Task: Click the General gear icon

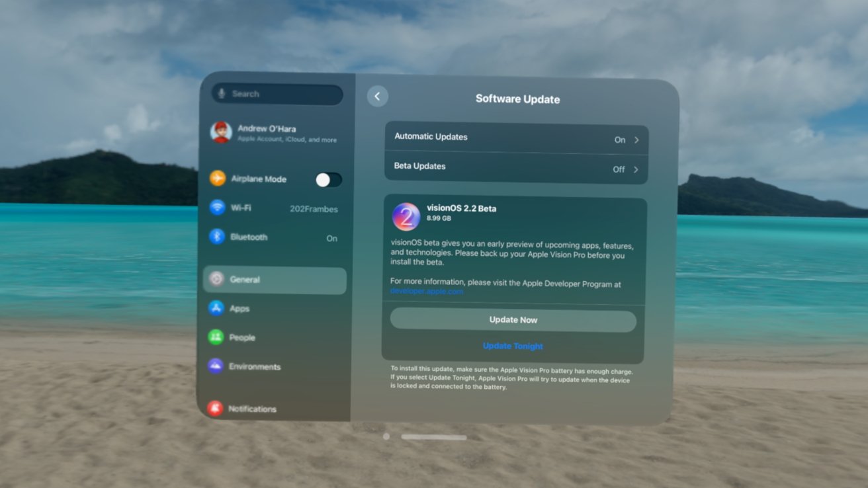Action: point(216,279)
